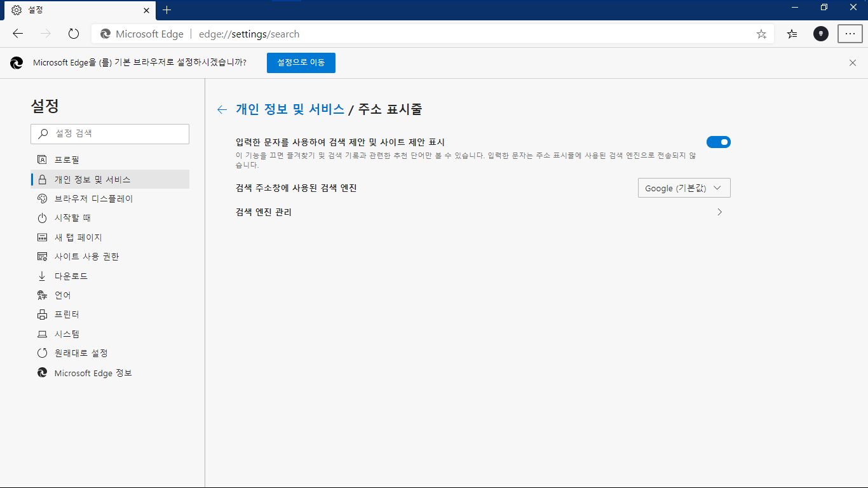
Task: Close the 설정 tab
Action: tap(147, 10)
